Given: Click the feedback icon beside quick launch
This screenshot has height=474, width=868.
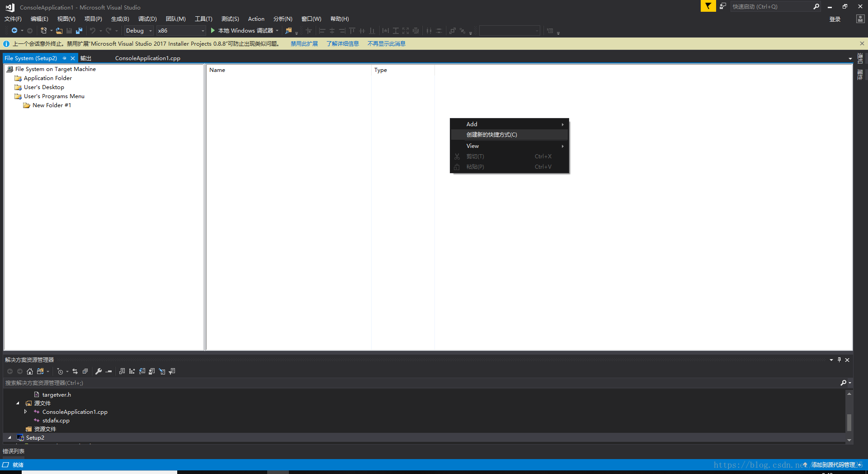Looking at the screenshot, I should (x=723, y=6).
